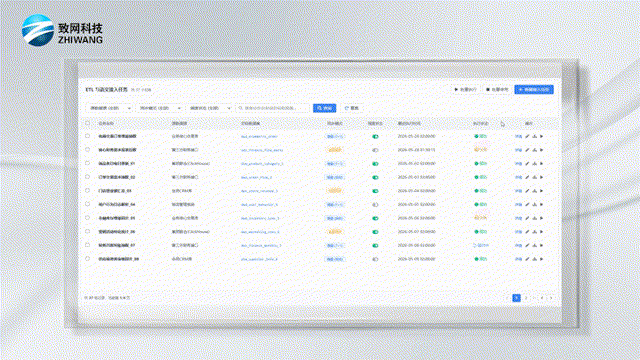The image size is (640, 360).
Task: Click the pencil edit icon in the topmost task row
Action: coord(527,136)
